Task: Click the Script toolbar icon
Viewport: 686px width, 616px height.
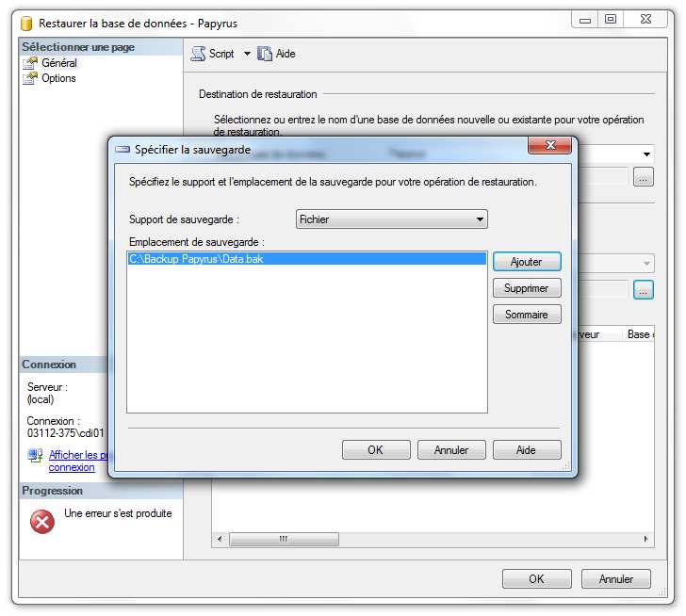Action: click(199, 54)
